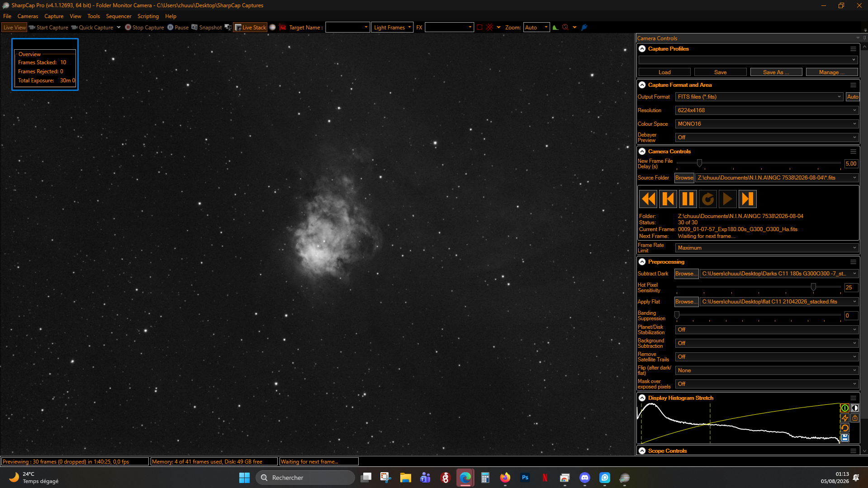This screenshot has height=488, width=868.
Task: Open the Scripting menu
Action: pyautogui.click(x=148, y=16)
